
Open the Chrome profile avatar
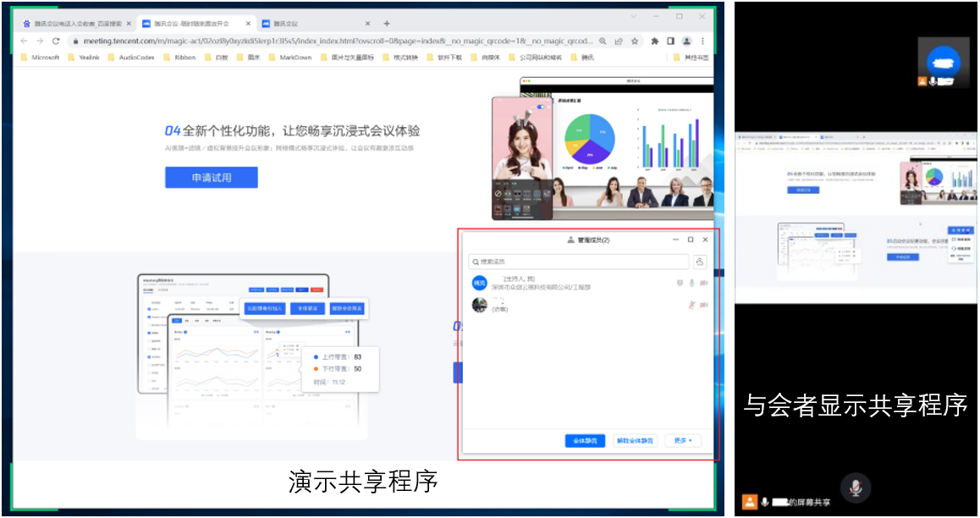pyautogui.click(x=686, y=41)
